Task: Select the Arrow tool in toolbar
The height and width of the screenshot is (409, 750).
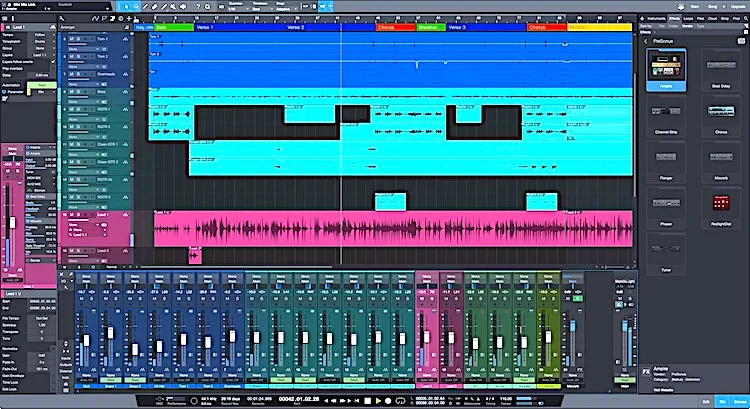Action: 126,7
